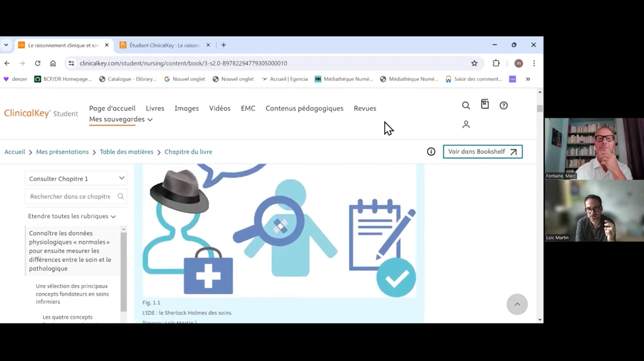Show more bookmarks with double chevron
The height and width of the screenshot is (361, 644).
528,79
